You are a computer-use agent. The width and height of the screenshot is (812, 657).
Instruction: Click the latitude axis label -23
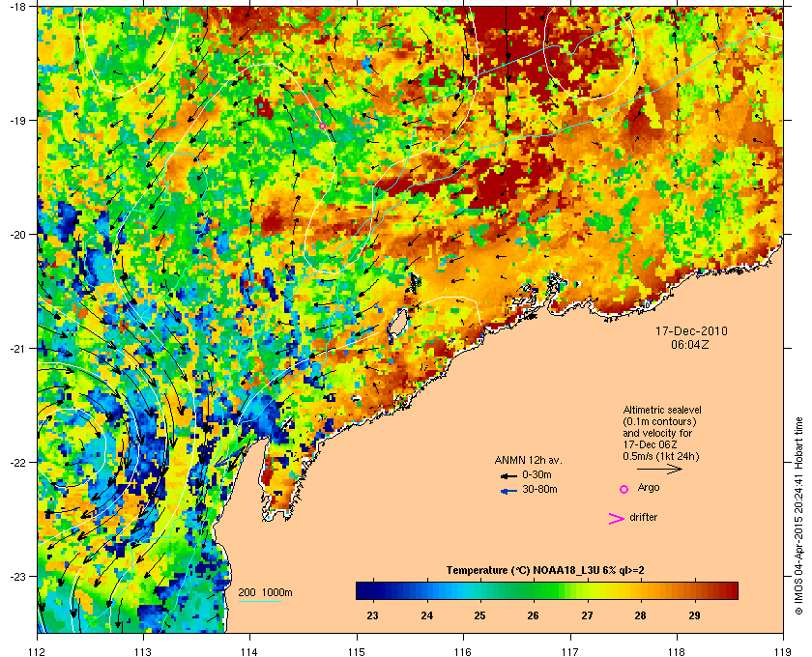18,576
